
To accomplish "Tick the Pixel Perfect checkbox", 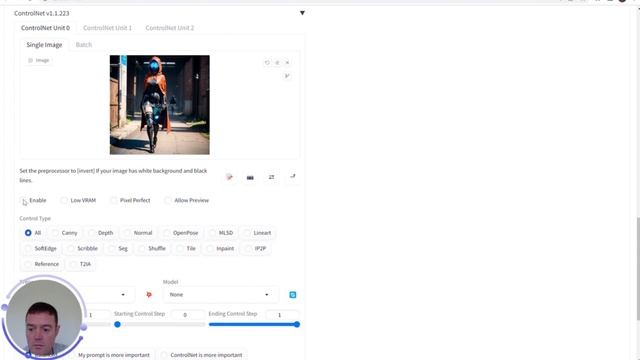I will click(x=113, y=200).
